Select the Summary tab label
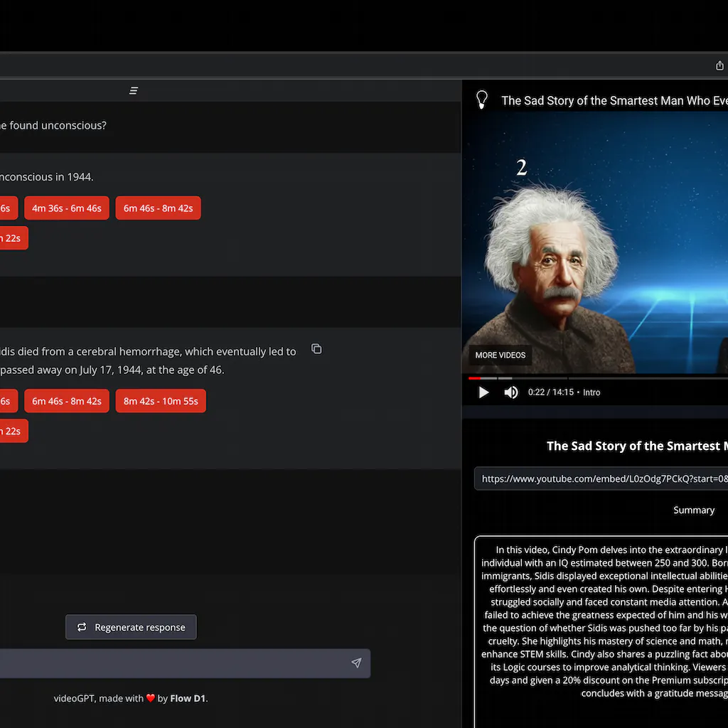Screen dimensions: 728x728 pos(693,510)
